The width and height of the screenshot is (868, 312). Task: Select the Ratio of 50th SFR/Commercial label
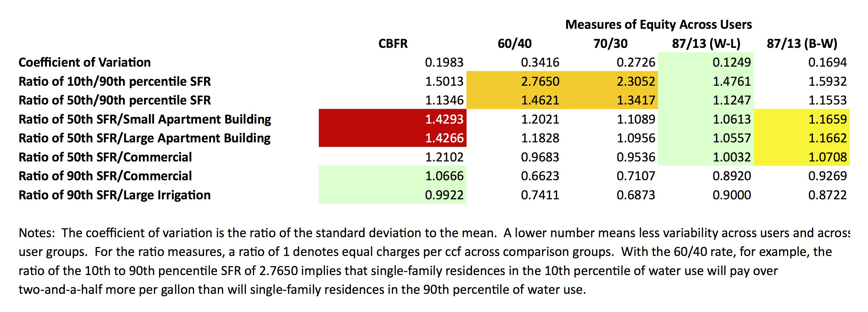pos(105,157)
